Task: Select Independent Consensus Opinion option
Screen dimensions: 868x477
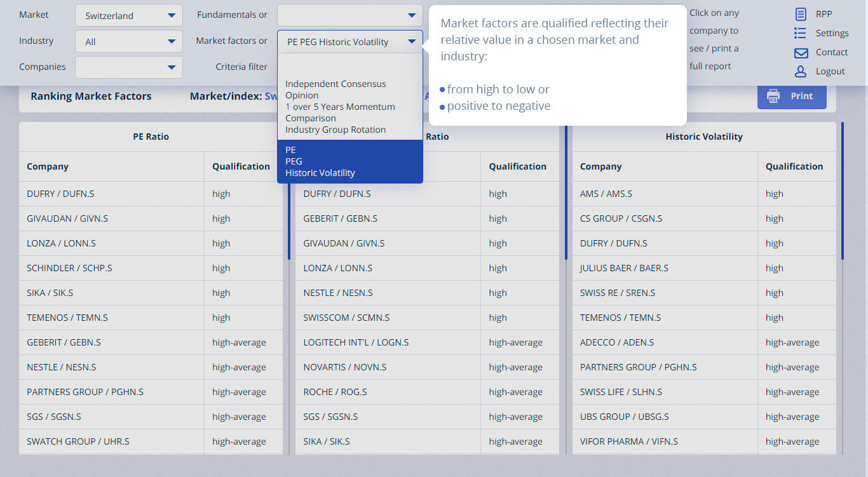Action: 336,90
